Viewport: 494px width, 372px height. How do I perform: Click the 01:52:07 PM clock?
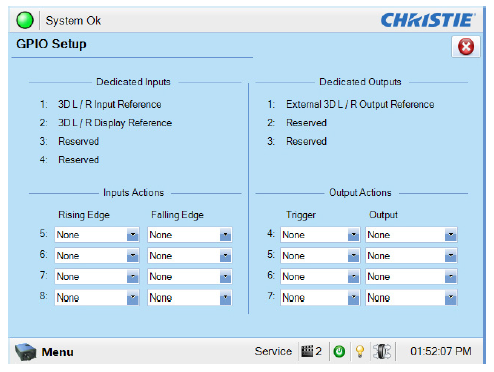tap(441, 351)
